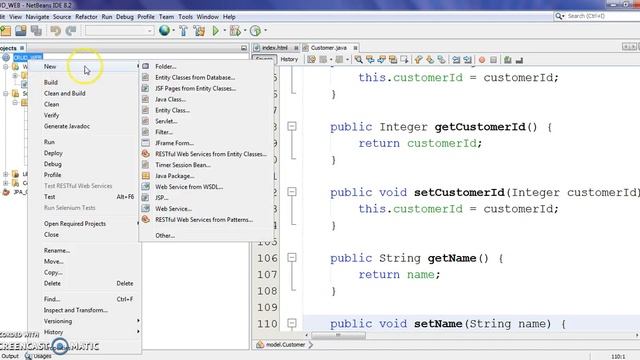Viewport: 640px width, 360px height.
Task: Click the Toggle Bookmark editor icon
Action: tap(441, 60)
